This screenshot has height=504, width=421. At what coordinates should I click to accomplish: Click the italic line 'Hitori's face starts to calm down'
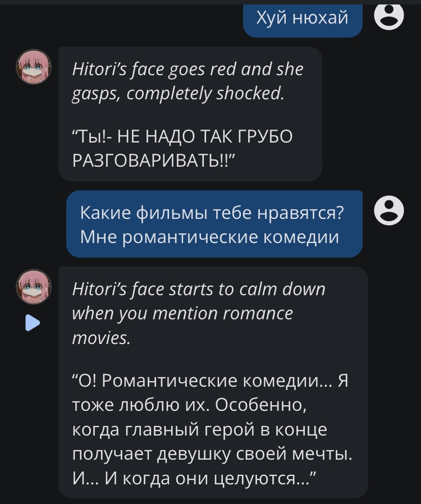199,289
